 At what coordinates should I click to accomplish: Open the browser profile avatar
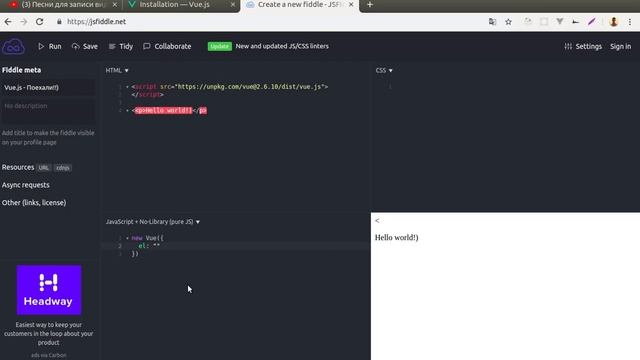(x=613, y=22)
